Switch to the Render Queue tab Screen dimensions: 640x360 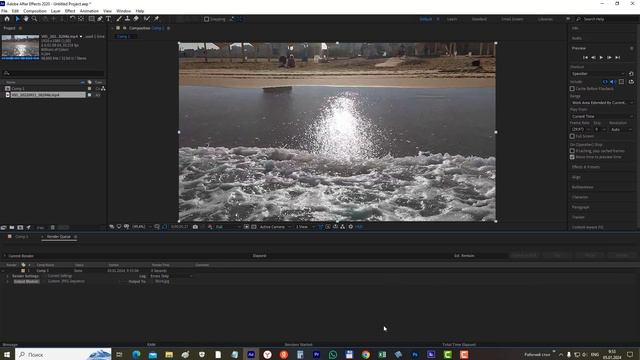click(x=59, y=237)
